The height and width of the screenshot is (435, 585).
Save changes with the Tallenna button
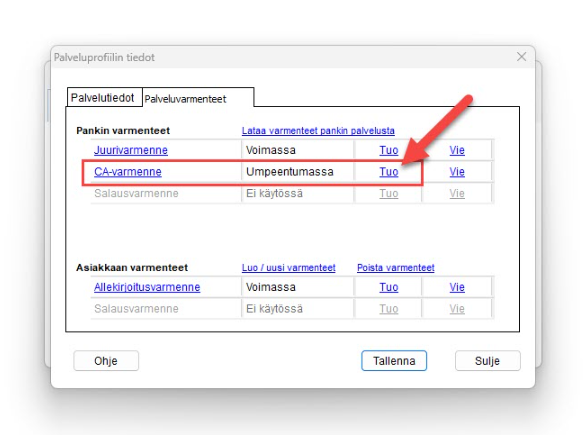(394, 361)
